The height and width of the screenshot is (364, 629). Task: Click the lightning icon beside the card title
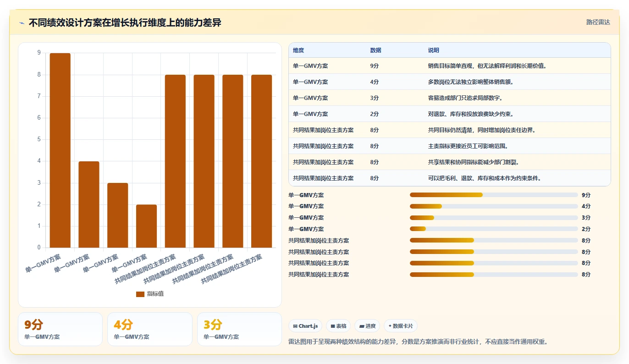[x=22, y=23]
